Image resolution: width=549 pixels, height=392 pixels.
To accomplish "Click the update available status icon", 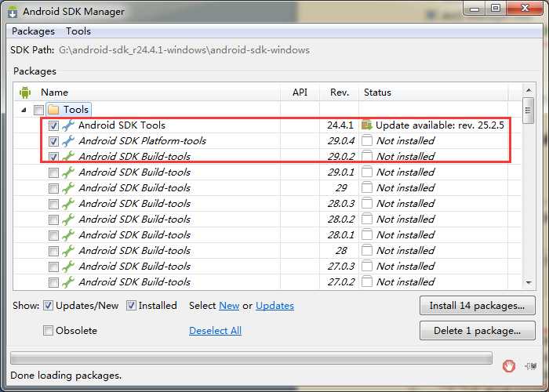I will tap(366, 125).
